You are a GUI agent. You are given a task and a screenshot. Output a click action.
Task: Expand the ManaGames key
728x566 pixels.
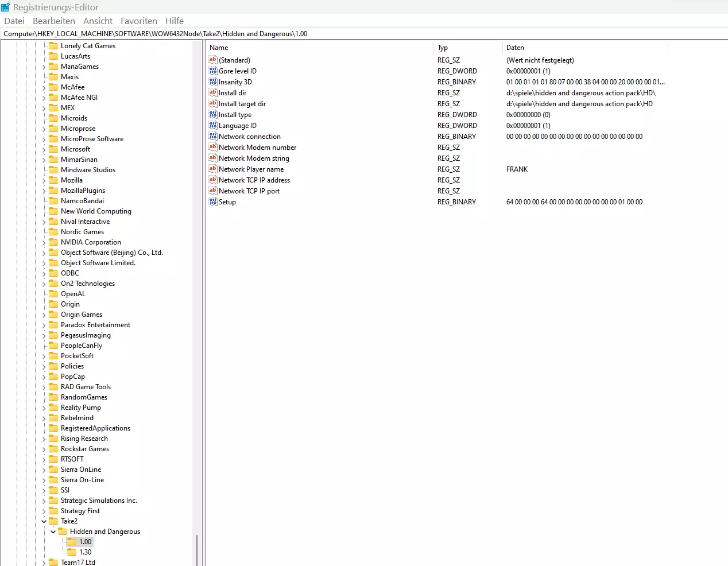pyautogui.click(x=44, y=67)
